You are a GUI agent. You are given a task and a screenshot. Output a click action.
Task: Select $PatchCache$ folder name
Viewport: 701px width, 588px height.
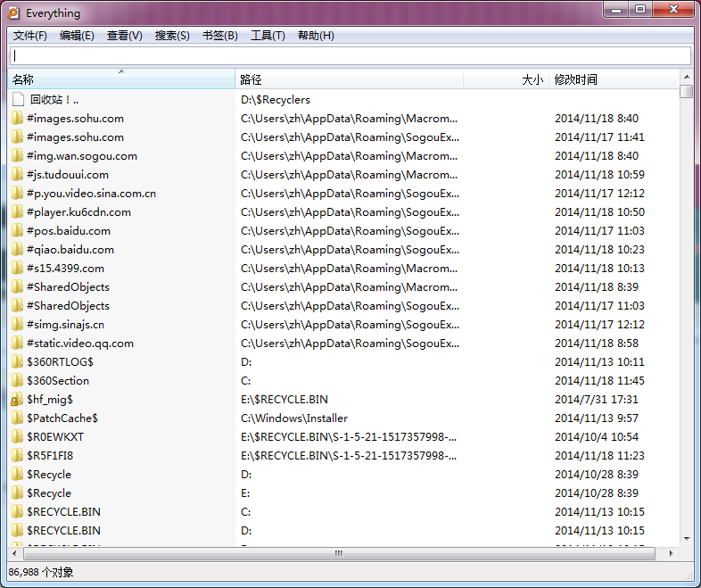pos(62,418)
